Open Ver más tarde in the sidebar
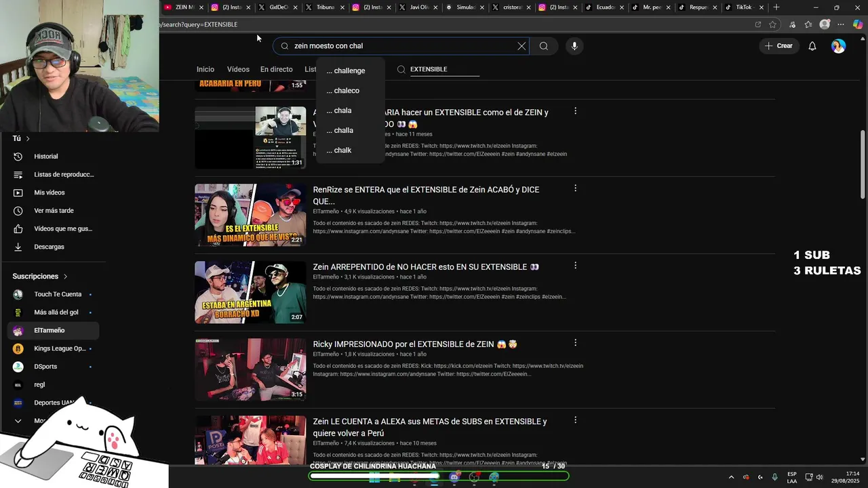 point(53,211)
